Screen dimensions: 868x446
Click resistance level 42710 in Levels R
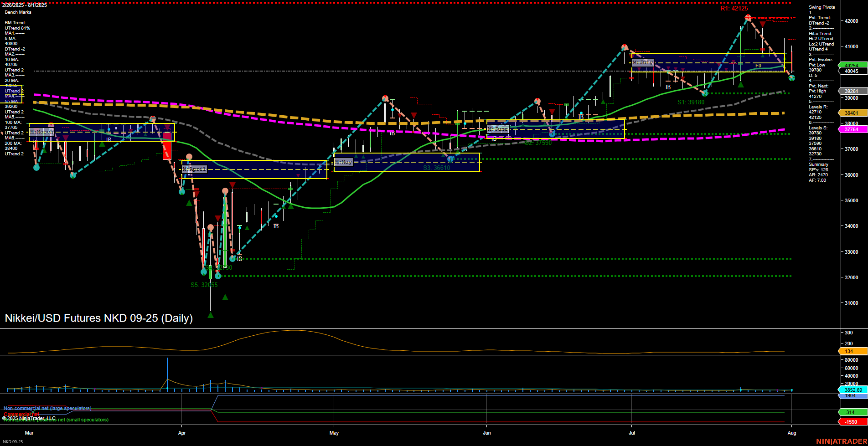[x=815, y=112]
